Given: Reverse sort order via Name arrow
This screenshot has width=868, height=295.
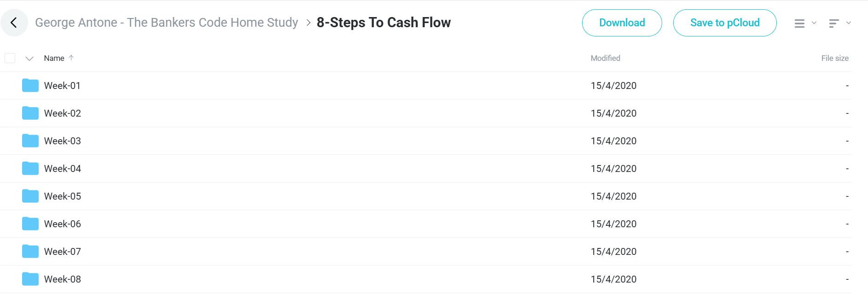Looking at the screenshot, I should point(71,58).
